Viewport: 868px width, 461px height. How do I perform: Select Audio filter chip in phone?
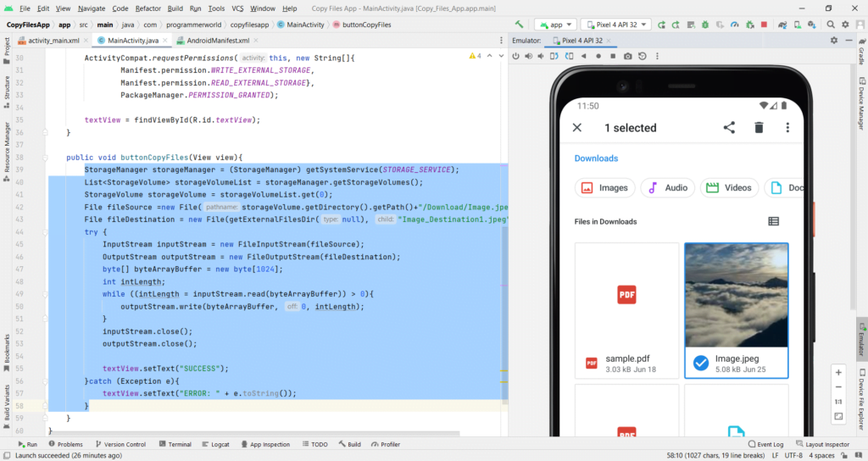pos(668,187)
